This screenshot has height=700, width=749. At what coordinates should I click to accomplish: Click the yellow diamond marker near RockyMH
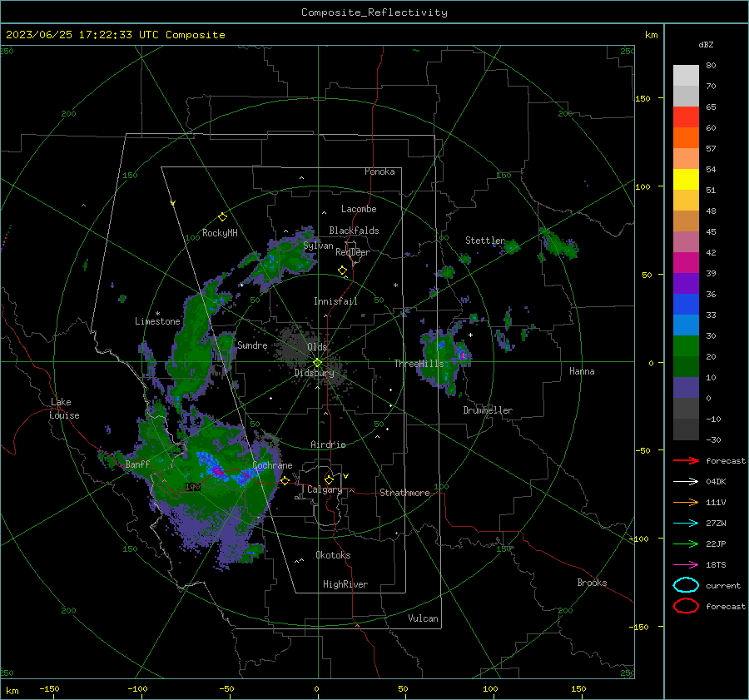[222, 217]
